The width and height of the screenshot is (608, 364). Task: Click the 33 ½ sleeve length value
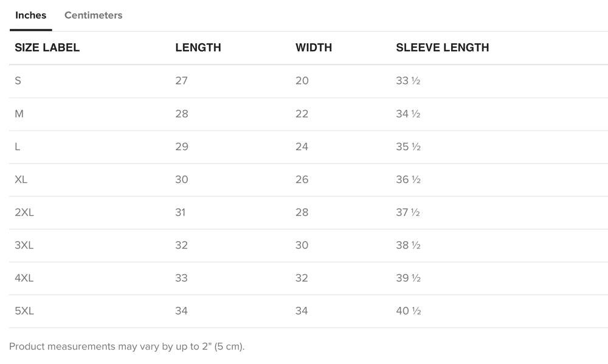408,81
